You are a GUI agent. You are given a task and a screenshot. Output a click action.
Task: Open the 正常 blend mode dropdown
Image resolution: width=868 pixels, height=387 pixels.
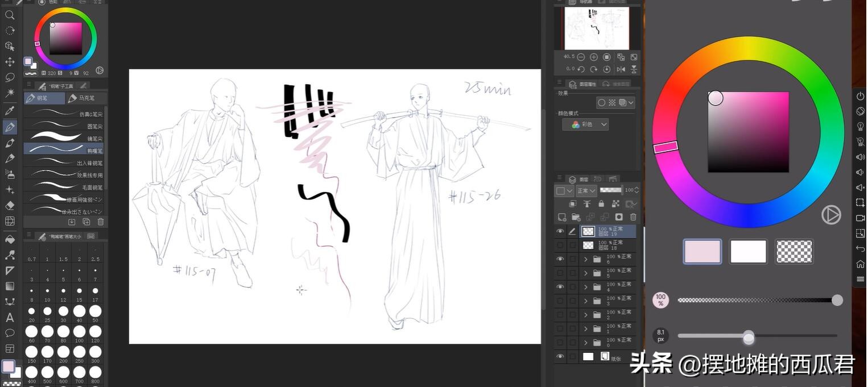(585, 190)
